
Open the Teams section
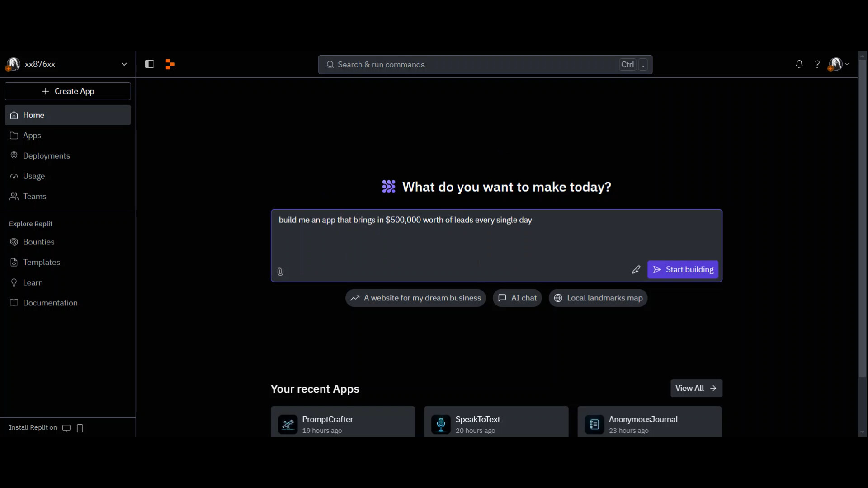tap(68, 197)
